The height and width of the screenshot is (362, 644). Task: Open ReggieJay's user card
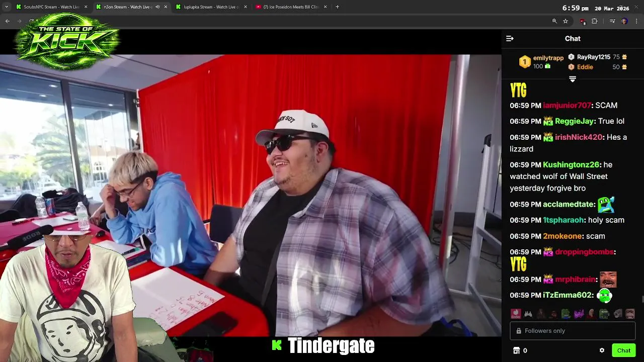tap(574, 121)
